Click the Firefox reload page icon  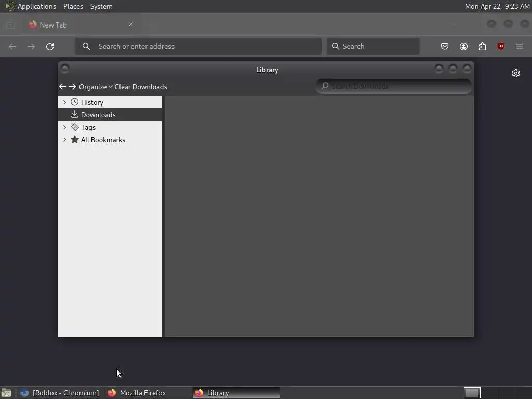tap(50, 46)
